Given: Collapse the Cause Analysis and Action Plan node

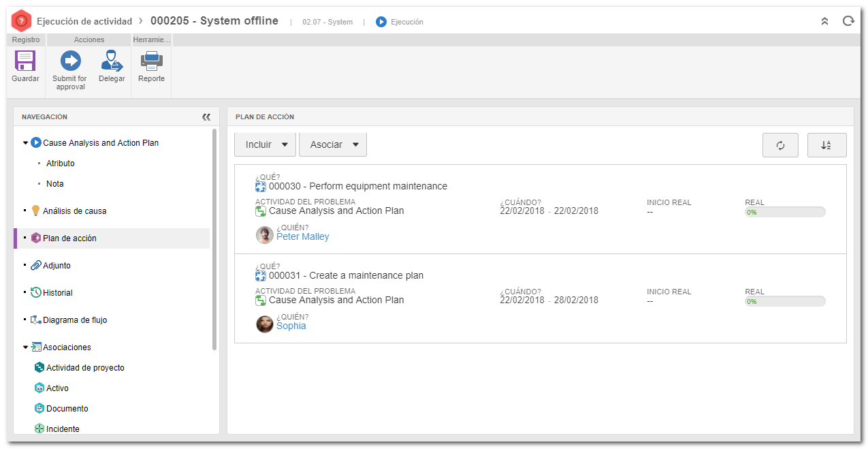Looking at the screenshot, I should tap(26, 143).
